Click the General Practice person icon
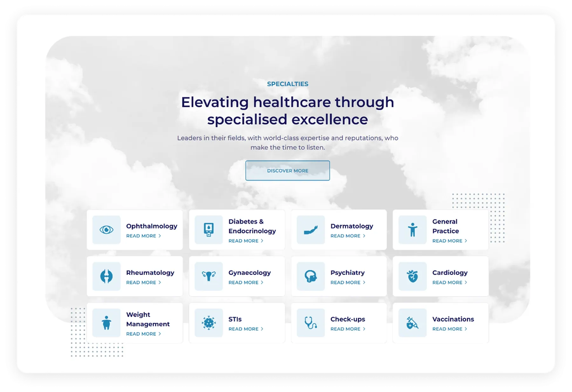Screen dimensions: 572x392 (412, 230)
